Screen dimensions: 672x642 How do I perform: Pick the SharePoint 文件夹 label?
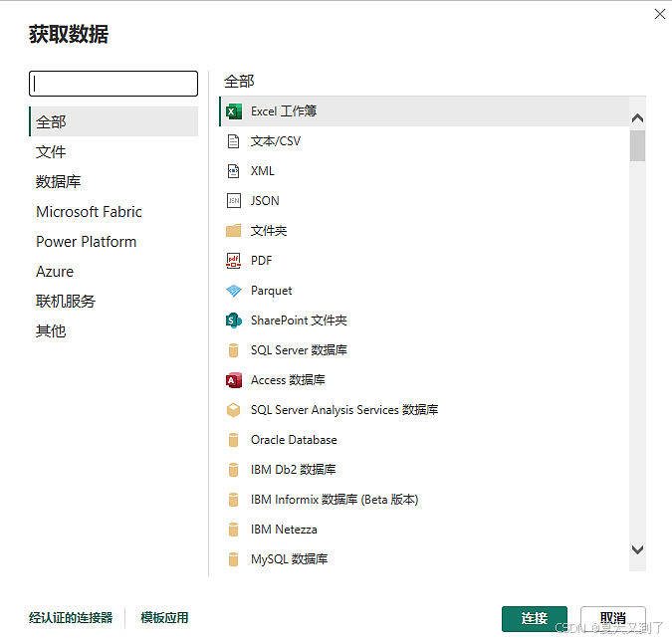[299, 321]
